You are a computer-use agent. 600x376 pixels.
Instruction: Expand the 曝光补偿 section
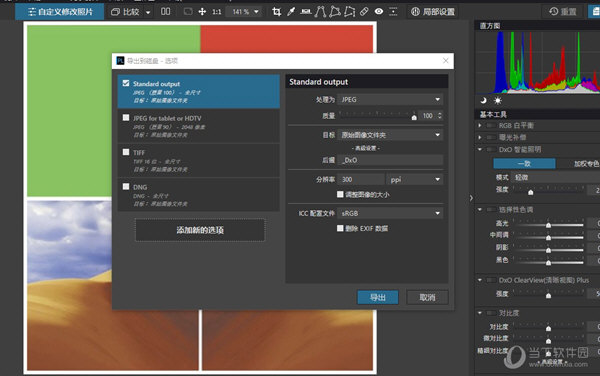coord(480,137)
